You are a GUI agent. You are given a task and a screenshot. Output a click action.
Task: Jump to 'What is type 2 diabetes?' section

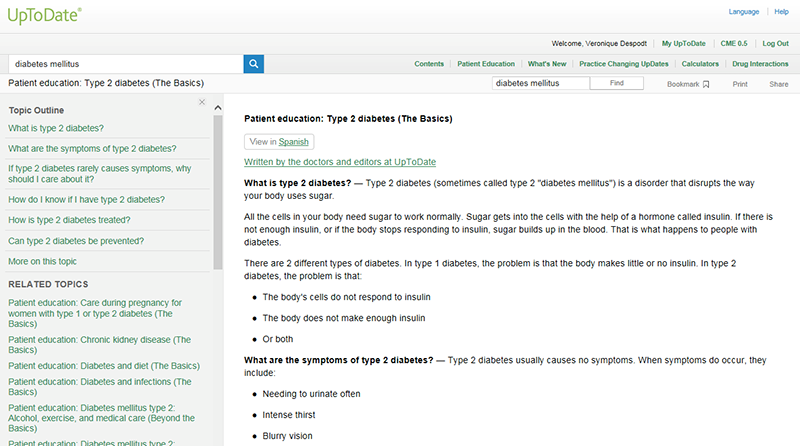click(x=56, y=128)
